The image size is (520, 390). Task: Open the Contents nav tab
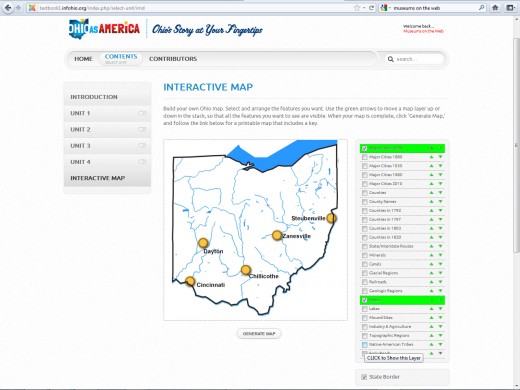coord(121,59)
